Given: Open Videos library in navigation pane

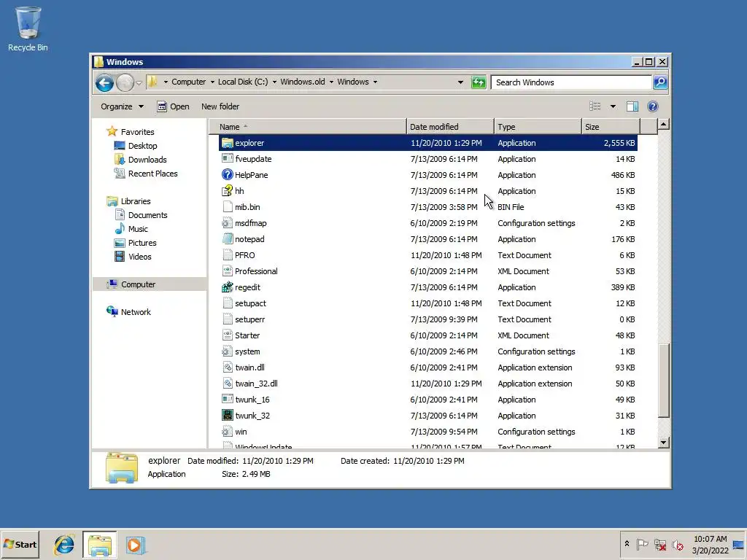Looking at the screenshot, I should tap(139, 257).
